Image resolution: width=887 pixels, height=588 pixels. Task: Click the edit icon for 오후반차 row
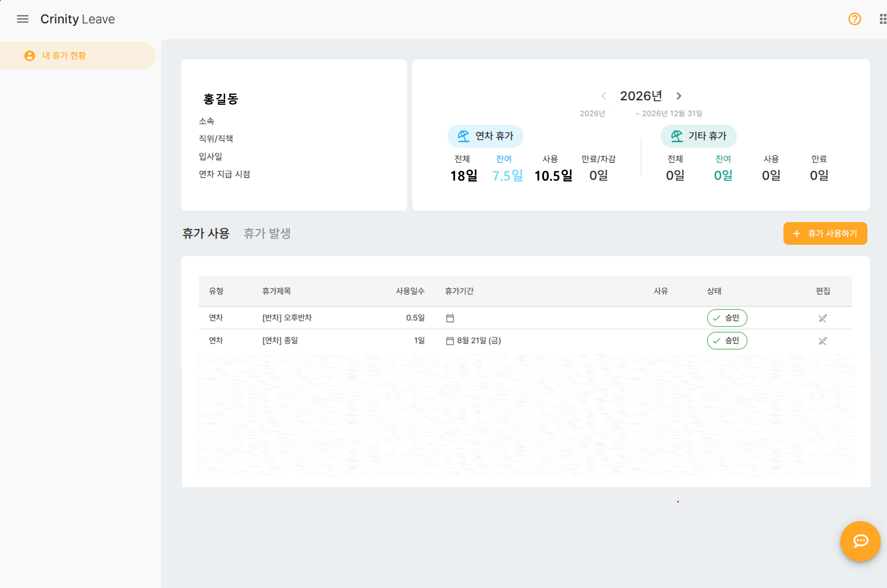pos(823,318)
